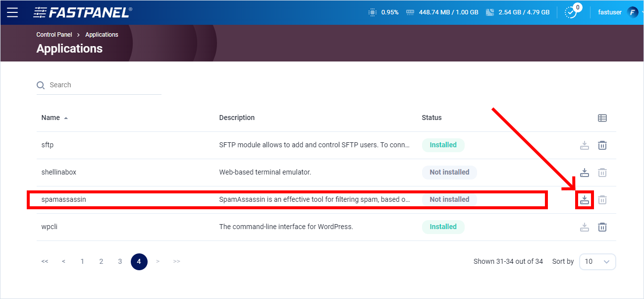Click Not installed badge for spamassassin
The height and width of the screenshot is (299, 644).
click(449, 200)
